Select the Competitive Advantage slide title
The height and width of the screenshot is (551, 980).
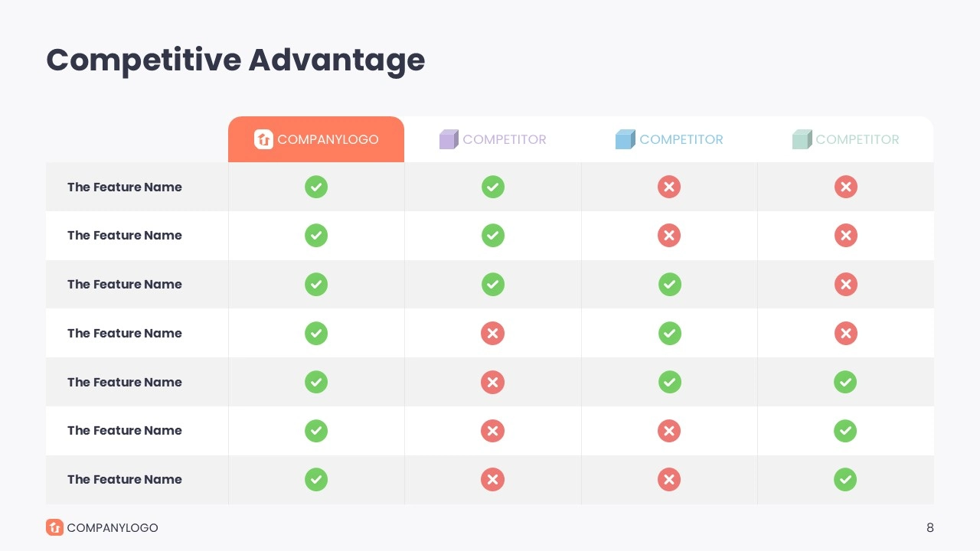point(235,60)
